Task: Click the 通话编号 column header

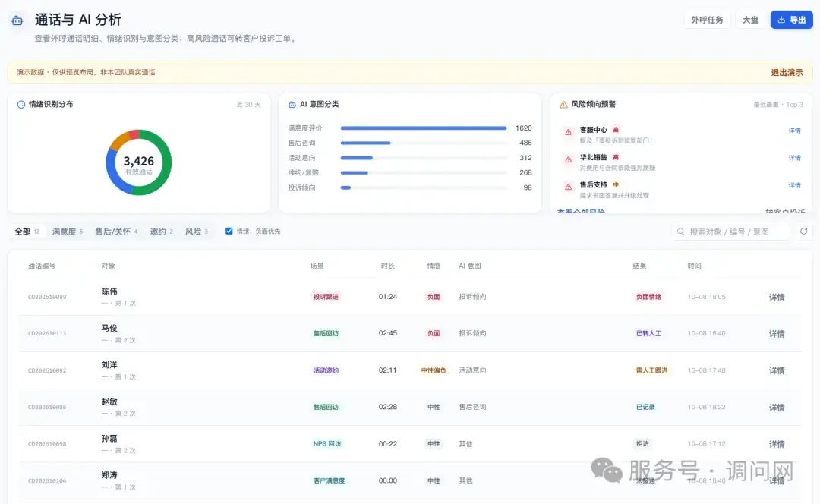Action: pos(41,266)
